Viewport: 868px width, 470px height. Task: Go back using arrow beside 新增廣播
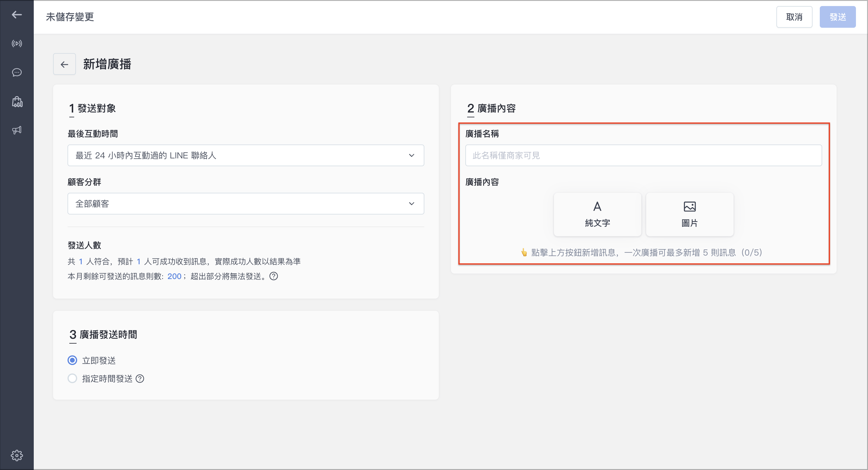point(64,64)
